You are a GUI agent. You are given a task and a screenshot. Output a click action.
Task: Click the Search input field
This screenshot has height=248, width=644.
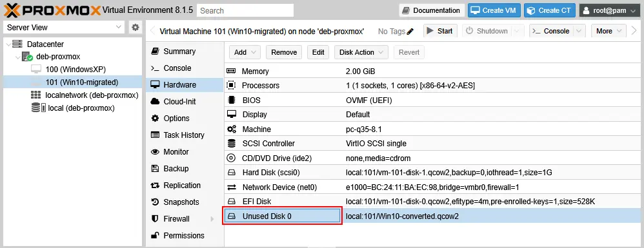tap(245, 10)
